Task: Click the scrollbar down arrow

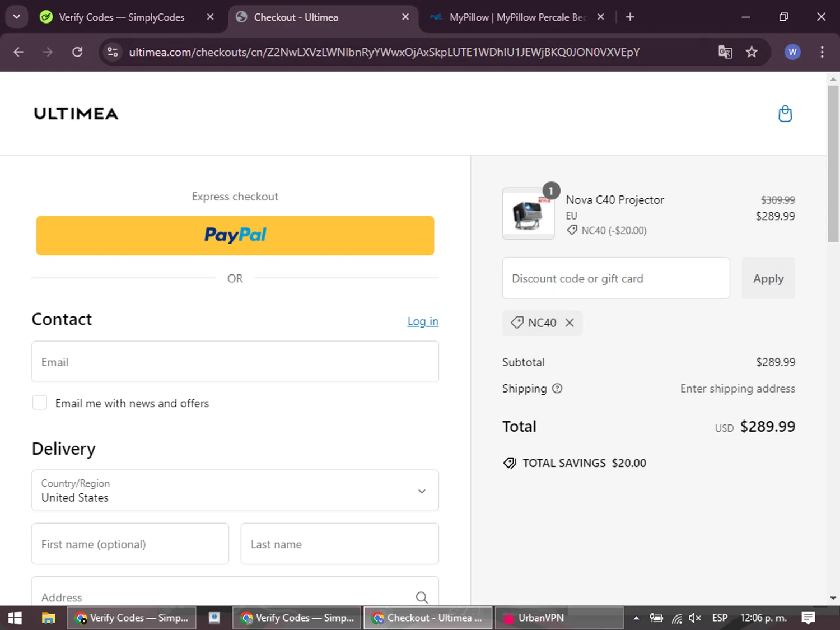Action: click(833, 598)
